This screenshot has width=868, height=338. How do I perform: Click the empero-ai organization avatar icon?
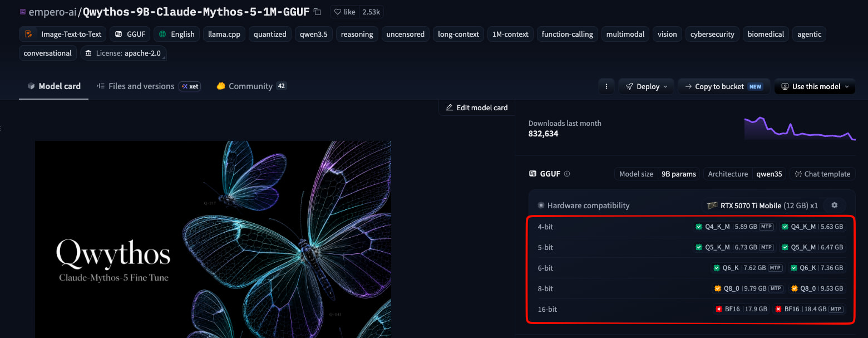(22, 11)
